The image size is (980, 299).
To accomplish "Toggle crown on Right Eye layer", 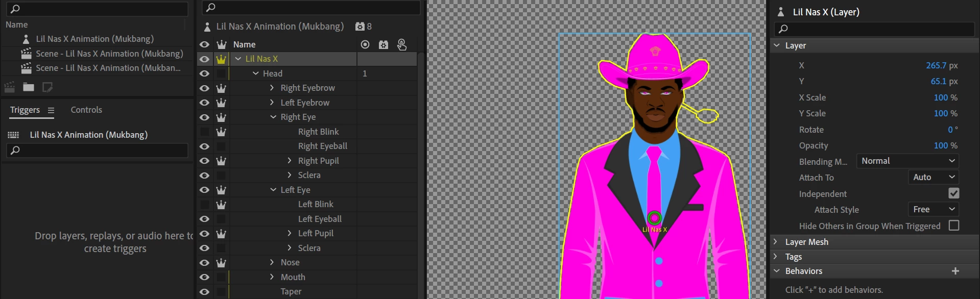I will tap(221, 117).
